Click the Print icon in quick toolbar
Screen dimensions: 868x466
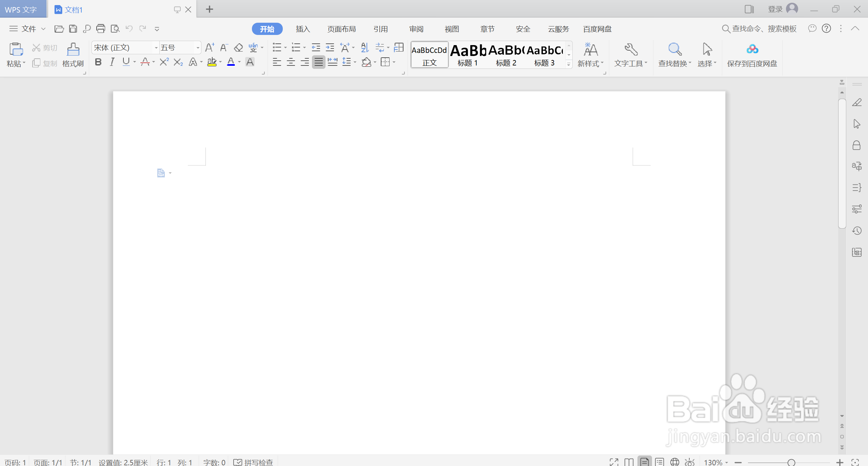coord(101,29)
